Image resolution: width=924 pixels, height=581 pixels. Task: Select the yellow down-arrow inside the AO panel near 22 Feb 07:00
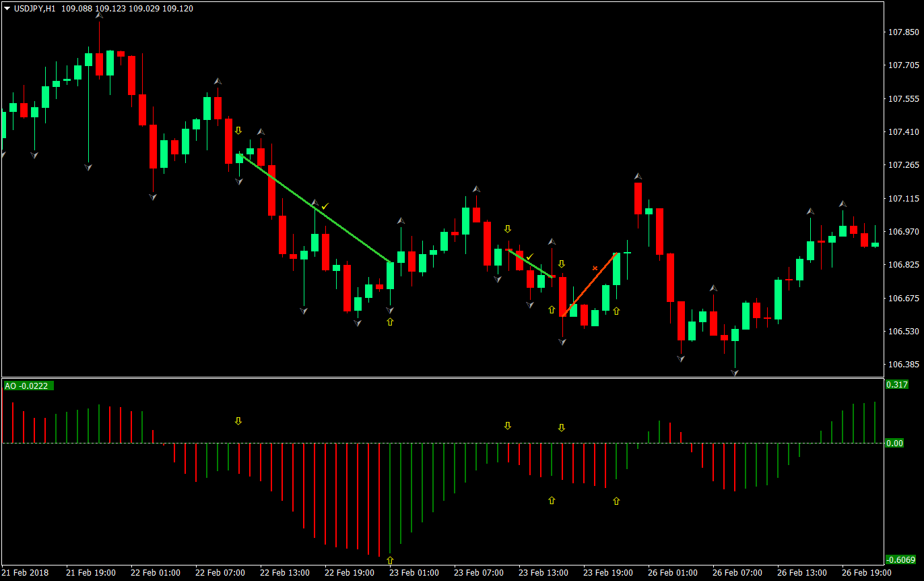coord(238,421)
